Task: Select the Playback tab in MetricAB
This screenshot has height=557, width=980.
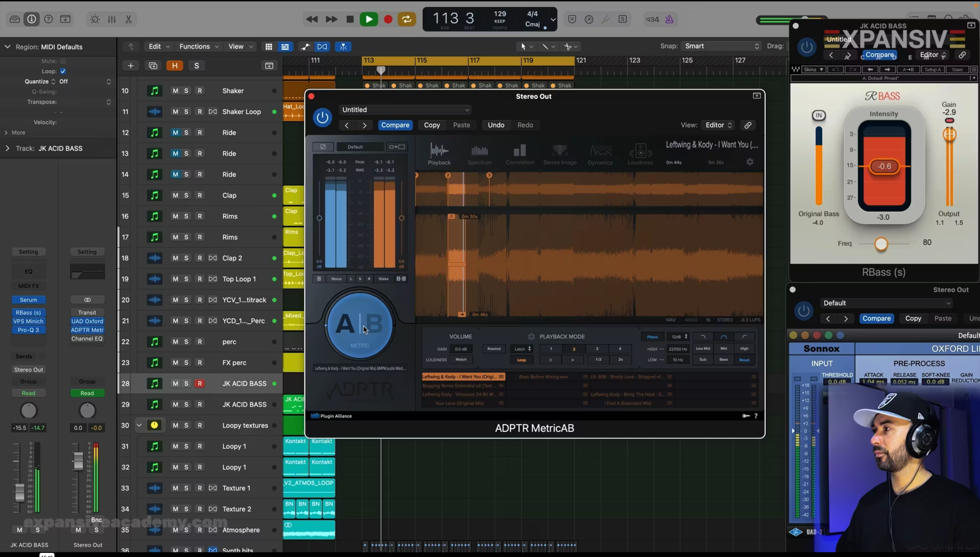Action: [x=439, y=154]
